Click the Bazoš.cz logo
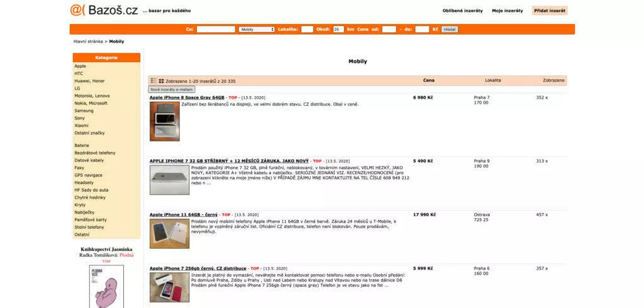 (104, 10)
